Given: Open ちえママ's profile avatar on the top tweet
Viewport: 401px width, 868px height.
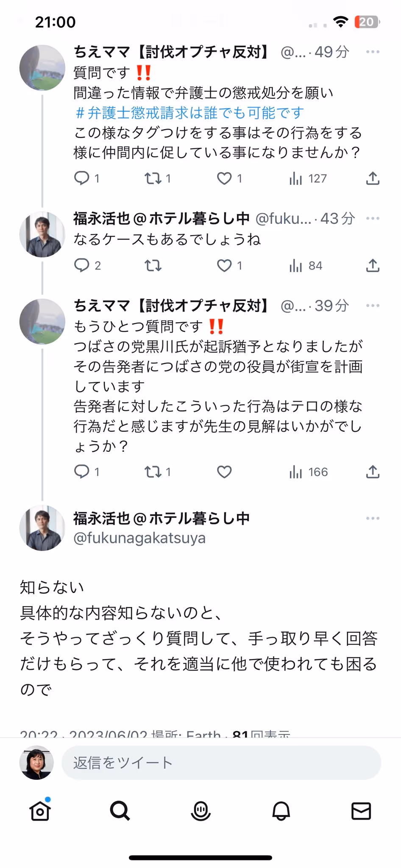Looking at the screenshot, I should pos(42,68).
